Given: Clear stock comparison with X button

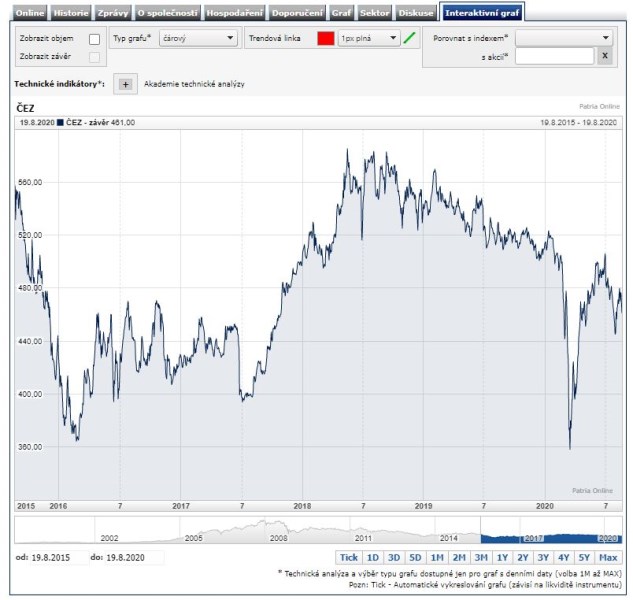Looking at the screenshot, I should pyautogui.click(x=604, y=56).
